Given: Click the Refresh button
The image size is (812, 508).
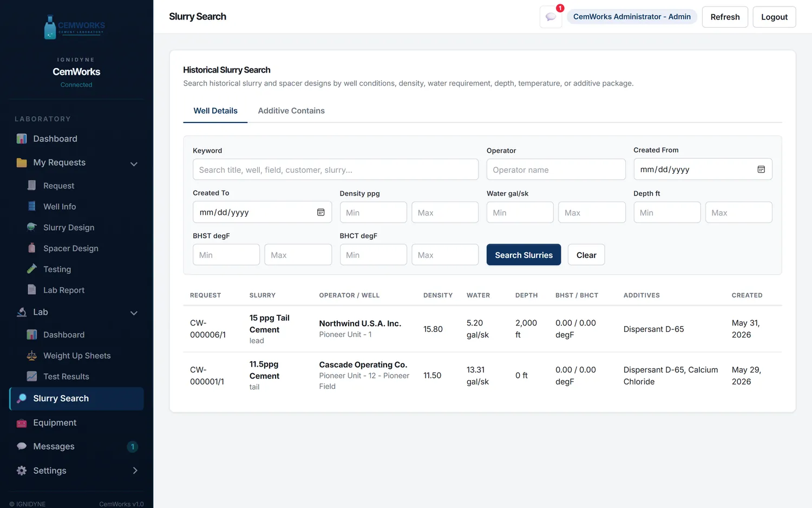Looking at the screenshot, I should (x=725, y=17).
